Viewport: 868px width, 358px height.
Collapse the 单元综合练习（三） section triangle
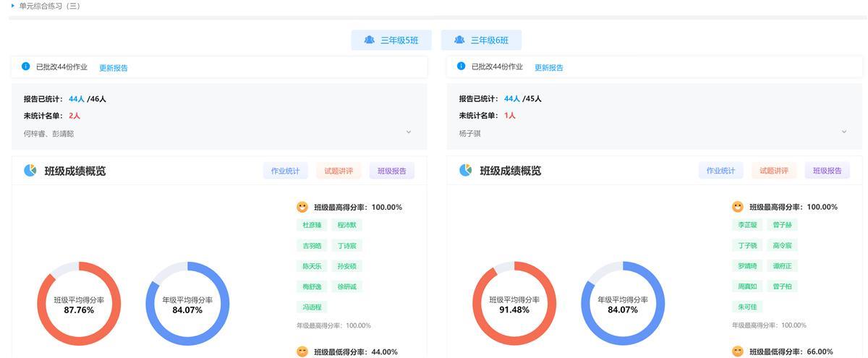(12, 6)
